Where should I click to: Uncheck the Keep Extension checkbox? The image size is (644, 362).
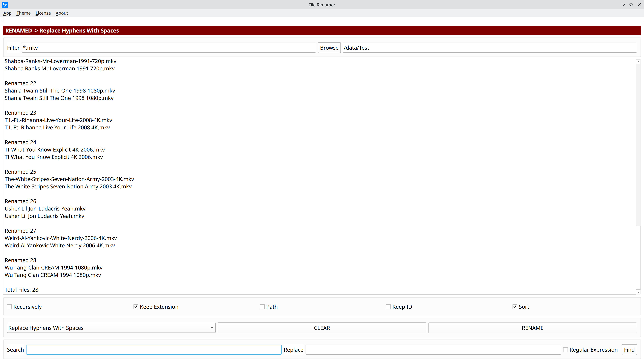(136, 307)
